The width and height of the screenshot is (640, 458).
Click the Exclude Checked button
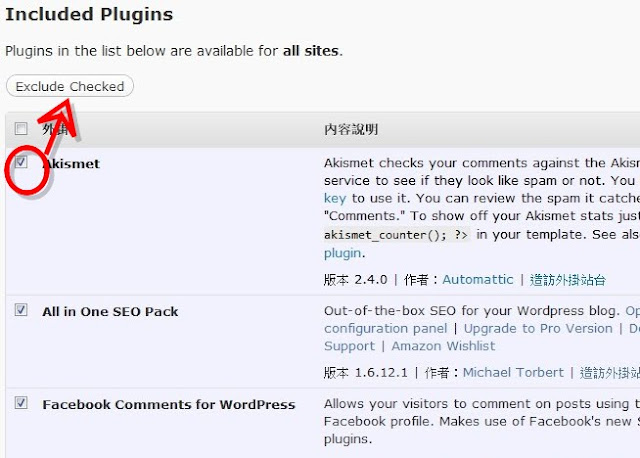70,86
